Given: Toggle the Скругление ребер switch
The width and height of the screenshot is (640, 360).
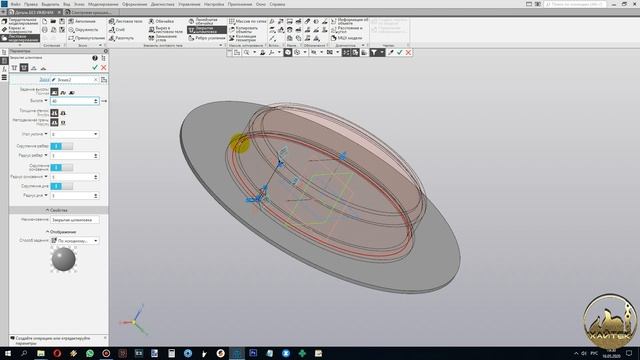Looking at the screenshot, I should coord(62,146).
